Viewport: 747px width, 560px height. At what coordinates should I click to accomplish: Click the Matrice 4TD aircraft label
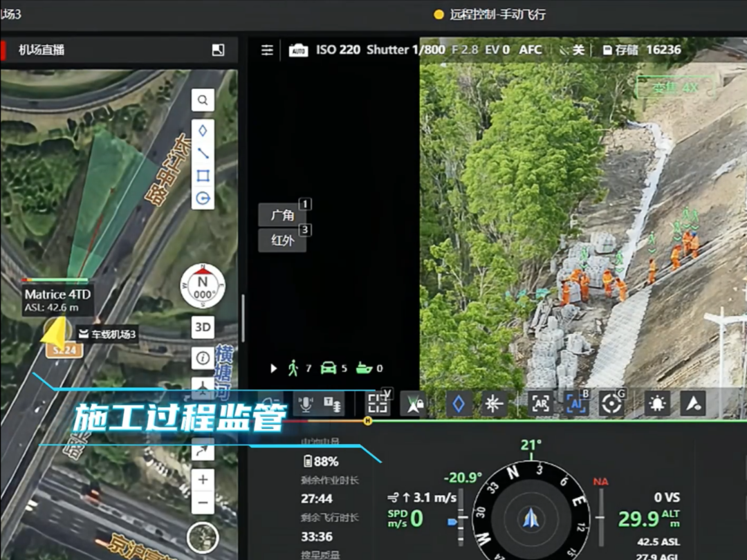click(x=57, y=300)
